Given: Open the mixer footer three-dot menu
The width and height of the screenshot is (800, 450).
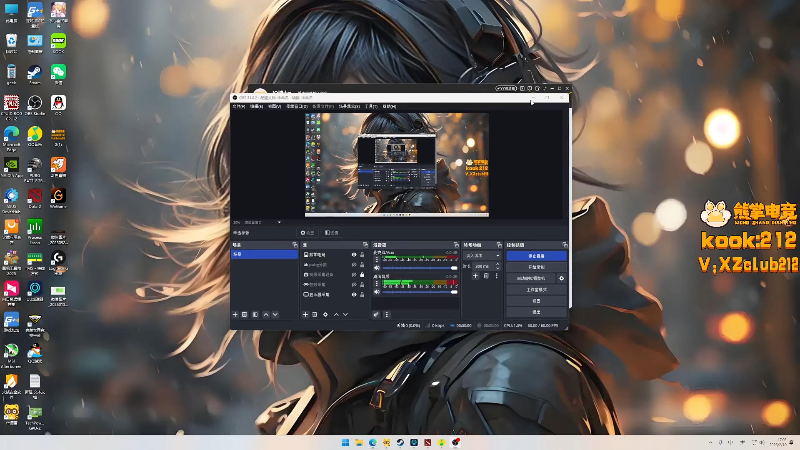Looking at the screenshot, I should pos(386,315).
